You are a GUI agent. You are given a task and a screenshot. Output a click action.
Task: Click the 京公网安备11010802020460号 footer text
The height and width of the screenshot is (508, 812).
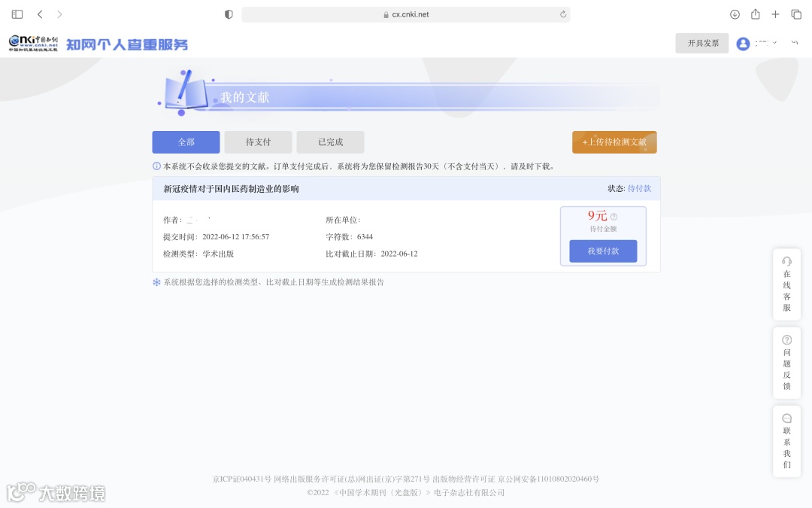point(548,479)
